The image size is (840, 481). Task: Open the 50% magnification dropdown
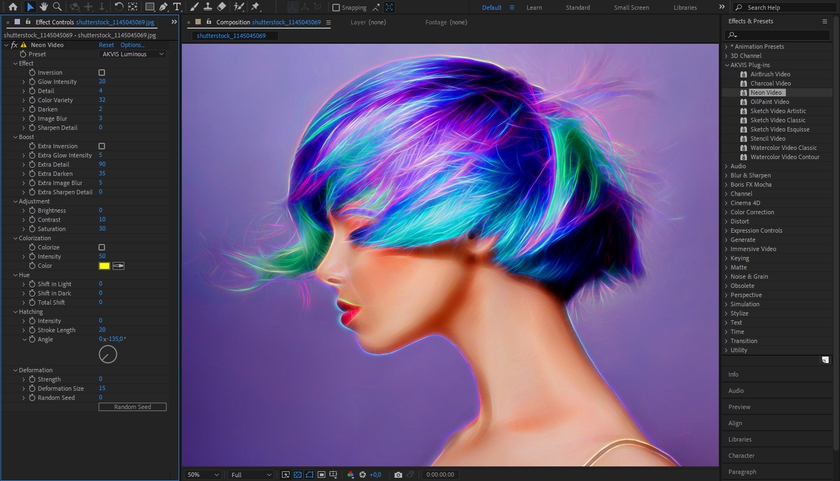click(203, 475)
